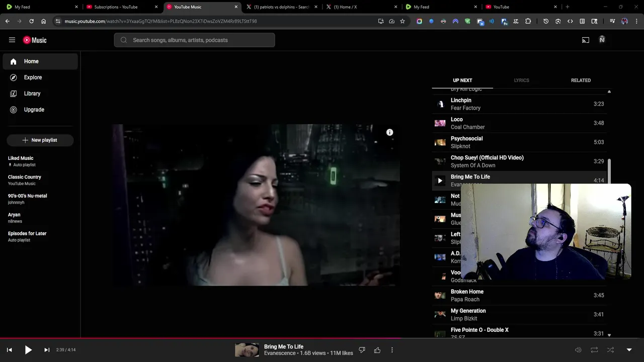Play the current song
644x362 pixels.
[28, 350]
